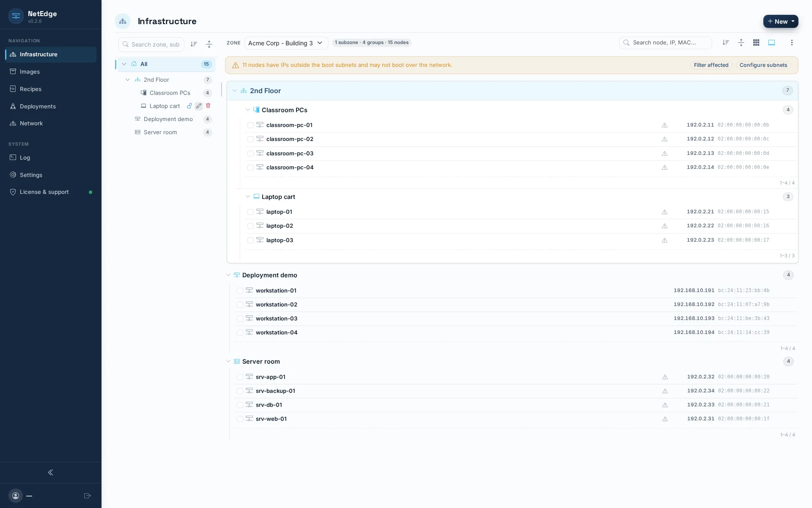Collapse the Classroom PCs group chevron
Screen dimensions: 812x508
tap(248, 110)
